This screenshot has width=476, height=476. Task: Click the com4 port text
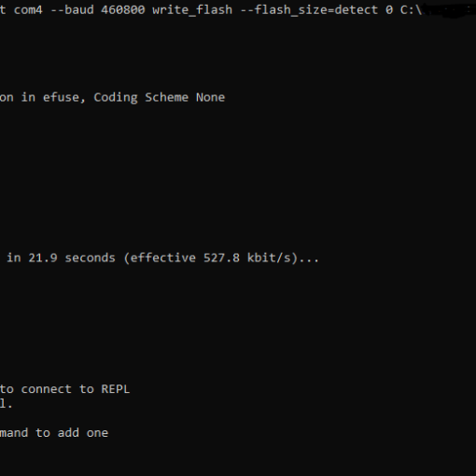click(x=28, y=10)
